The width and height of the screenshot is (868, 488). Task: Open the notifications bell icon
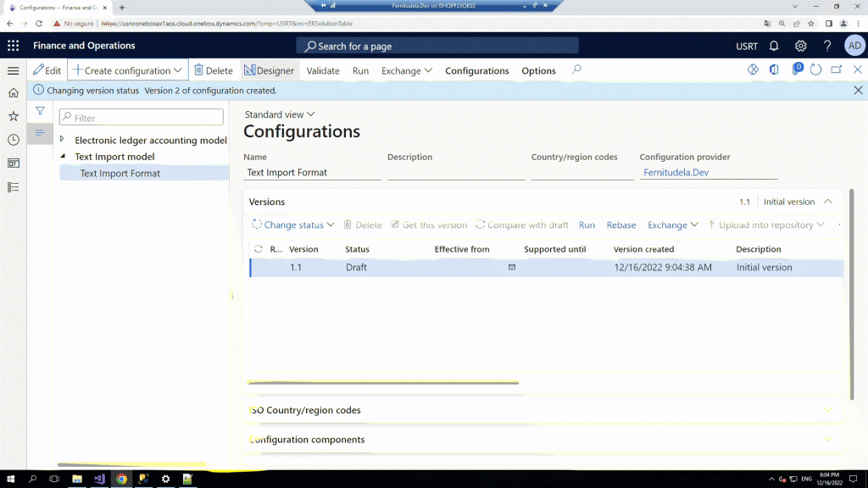coord(774,46)
